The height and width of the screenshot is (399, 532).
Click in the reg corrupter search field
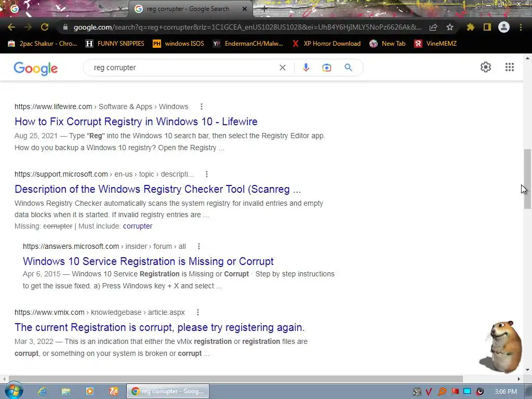183,68
